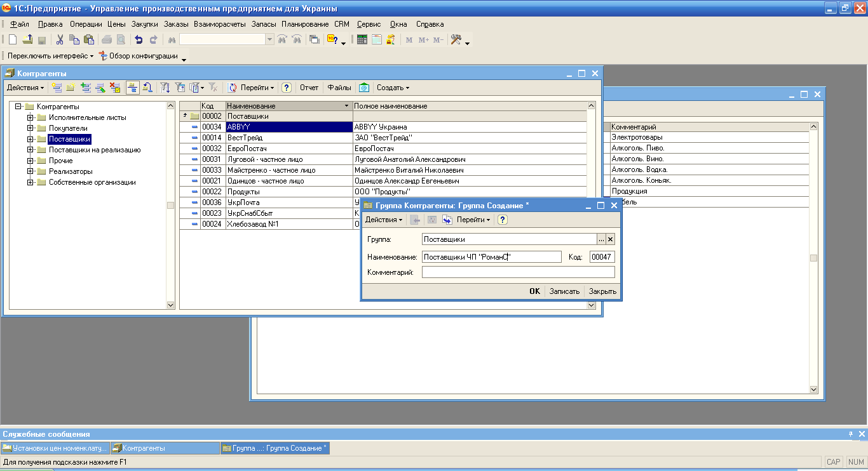Click the Отчет button
Screen dimensions: 868x471
(x=309, y=88)
